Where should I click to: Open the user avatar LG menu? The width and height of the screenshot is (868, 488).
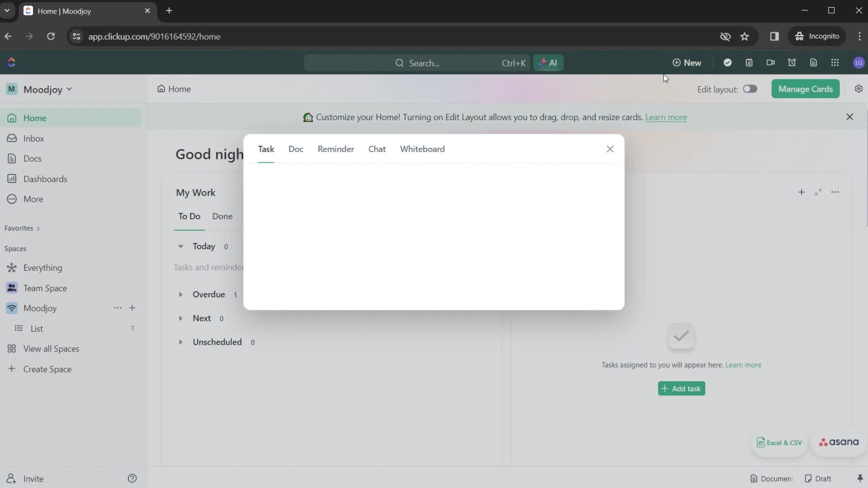[859, 63]
